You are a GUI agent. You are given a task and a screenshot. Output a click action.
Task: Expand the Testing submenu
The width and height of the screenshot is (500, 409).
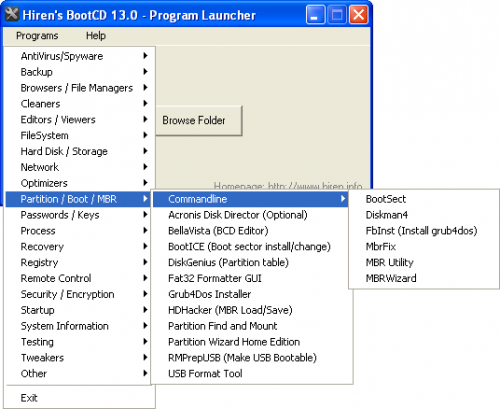pyautogui.click(x=78, y=342)
